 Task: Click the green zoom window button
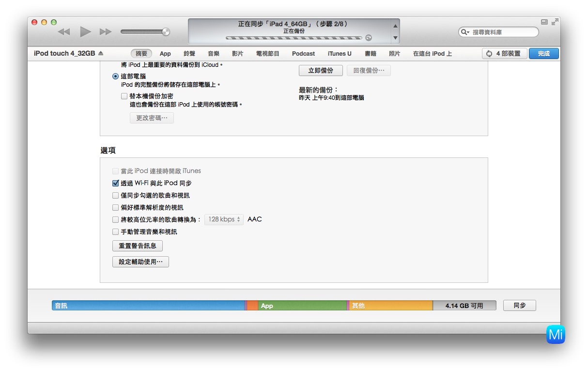pyautogui.click(x=54, y=22)
